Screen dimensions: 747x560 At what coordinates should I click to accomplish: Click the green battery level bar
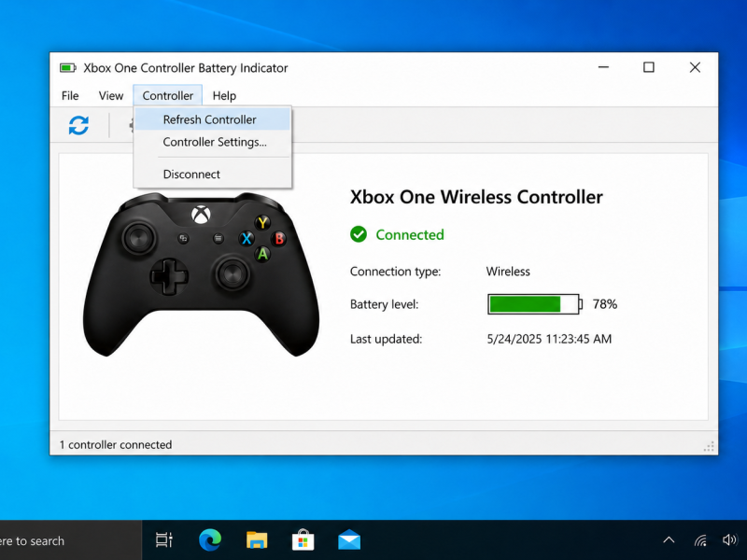coord(534,304)
